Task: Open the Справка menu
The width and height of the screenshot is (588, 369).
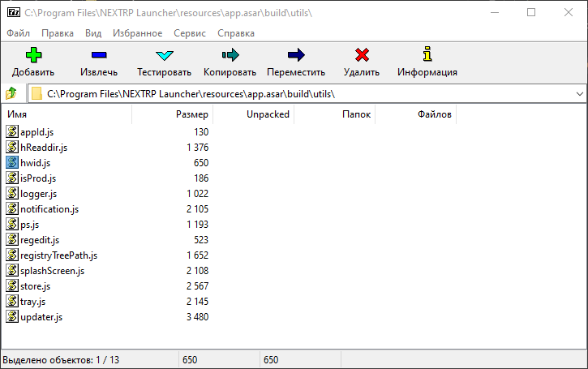Action: coord(236,33)
